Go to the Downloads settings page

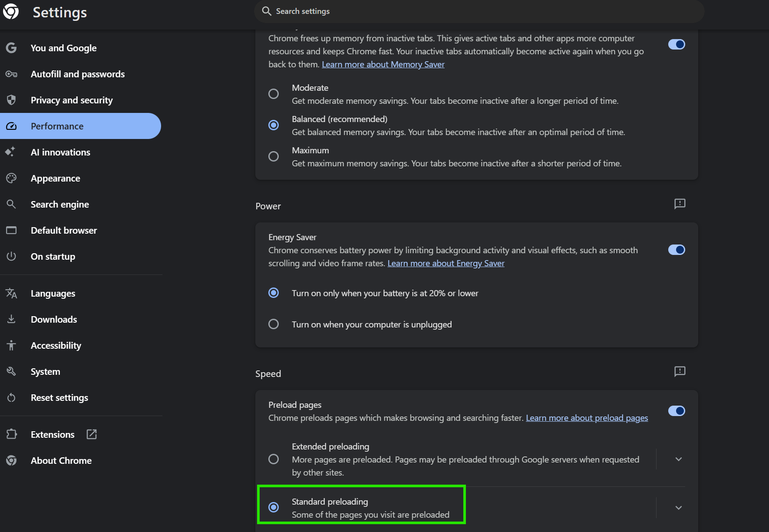point(54,320)
